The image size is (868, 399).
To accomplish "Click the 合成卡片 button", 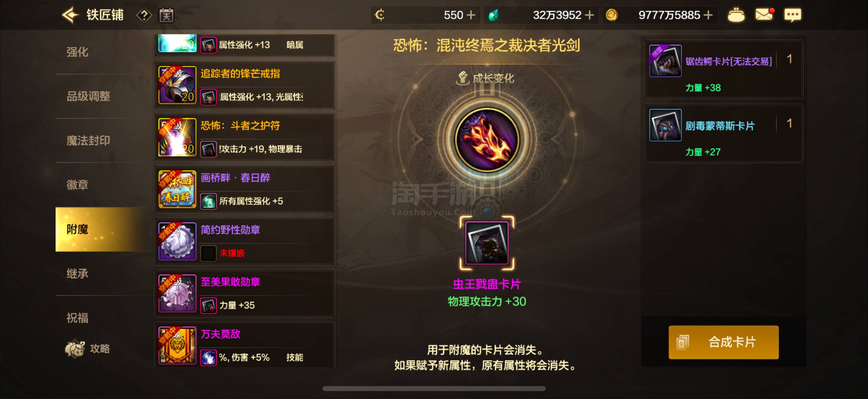I will tap(723, 342).
